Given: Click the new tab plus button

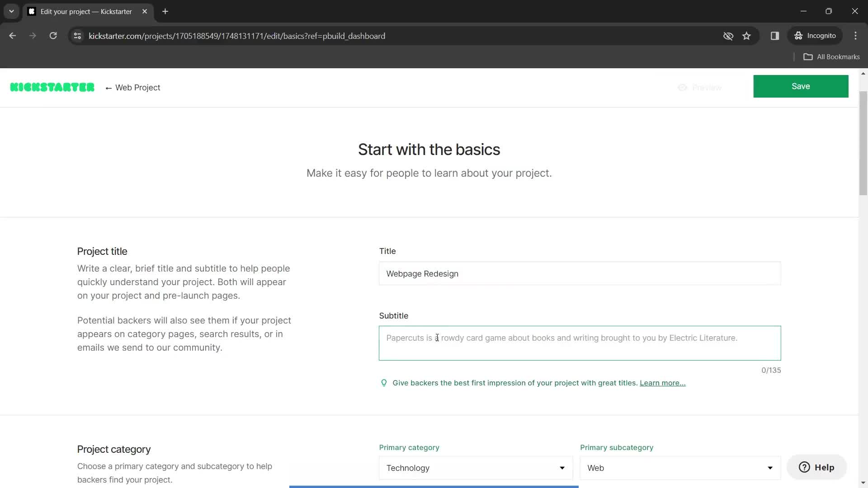Looking at the screenshot, I should click(166, 11).
